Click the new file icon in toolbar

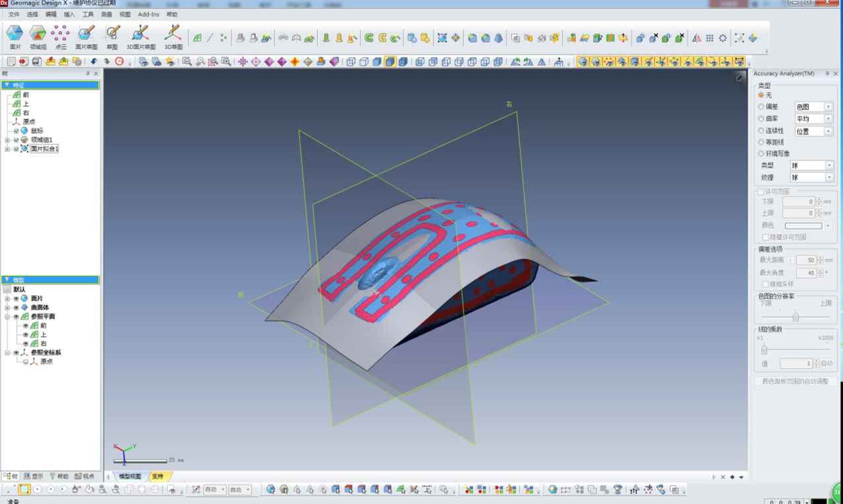point(11,62)
